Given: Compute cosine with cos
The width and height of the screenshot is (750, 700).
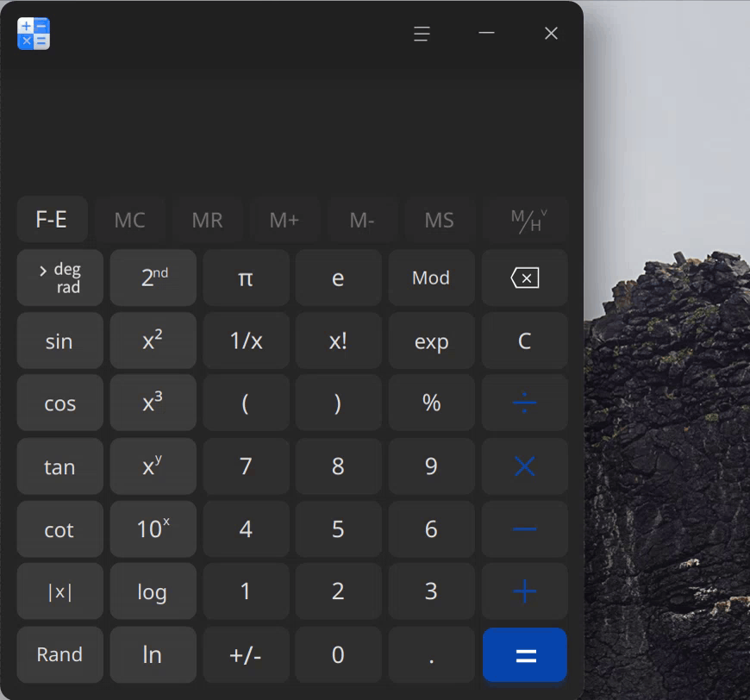Looking at the screenshot, I should point(59,403).
